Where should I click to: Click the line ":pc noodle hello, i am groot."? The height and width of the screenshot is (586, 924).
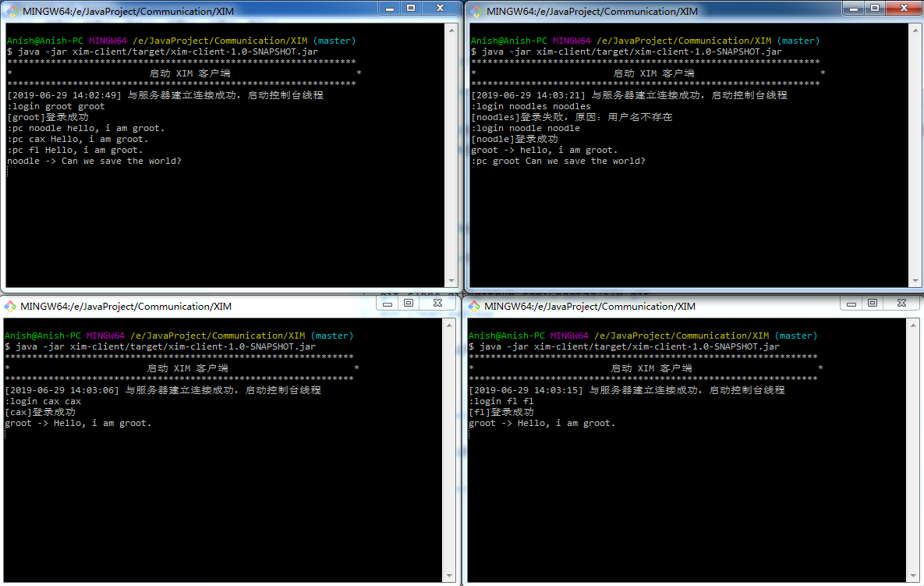[86, 128]
